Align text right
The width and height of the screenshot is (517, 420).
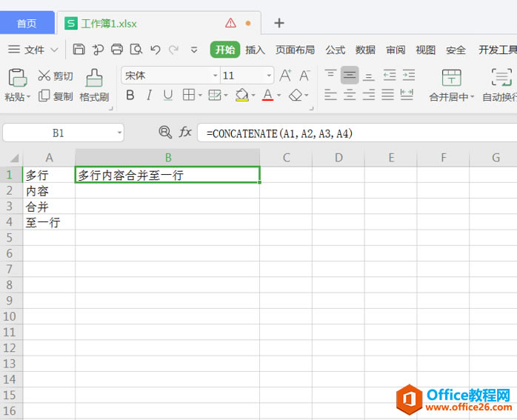coord(369,95)
